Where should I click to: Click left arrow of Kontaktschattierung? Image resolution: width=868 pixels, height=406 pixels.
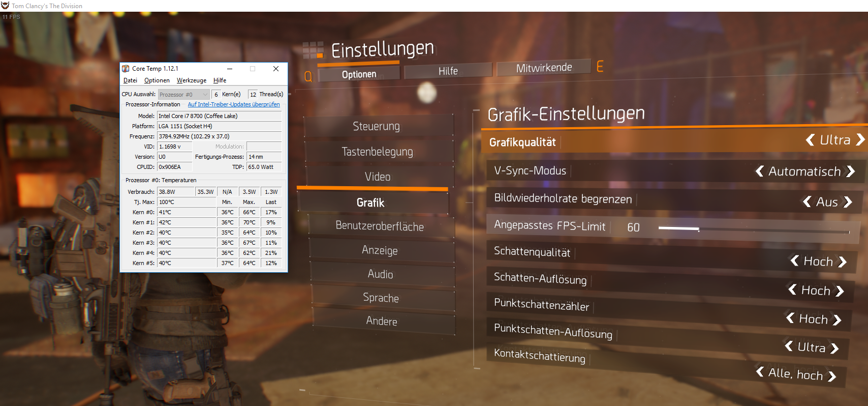759,371
